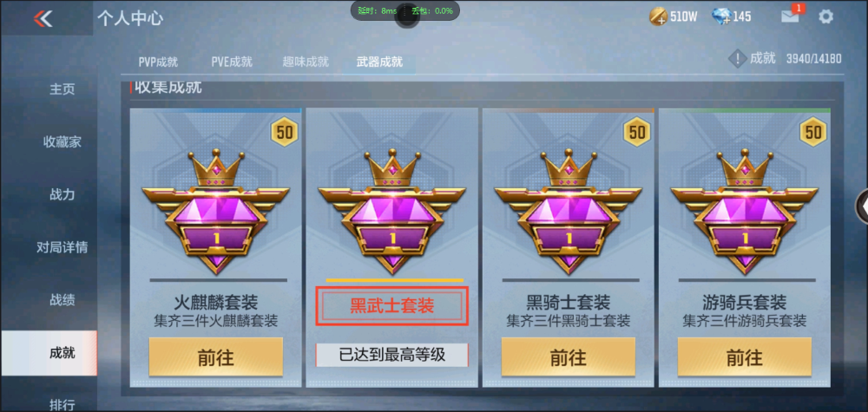Select the 趣味成就 tab

point(306,62)
